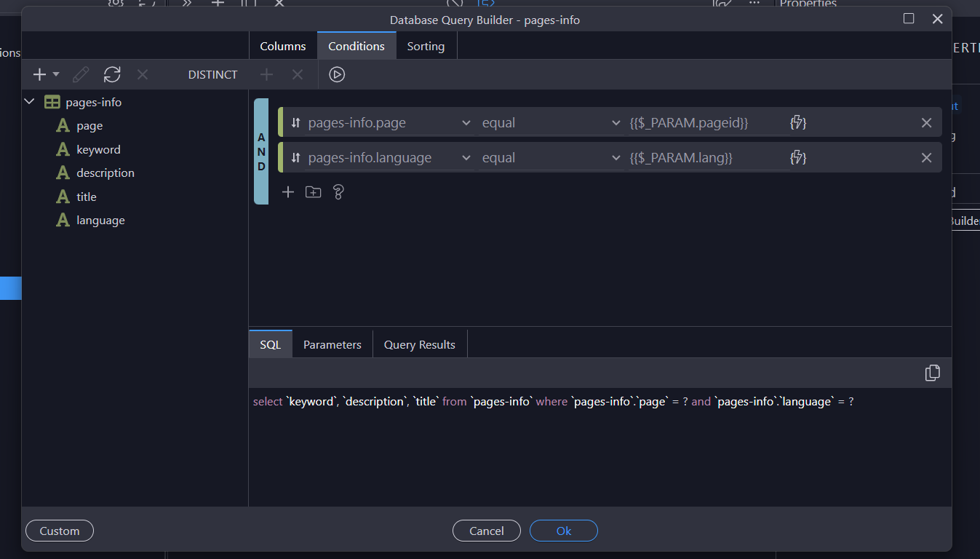Copy the SQL query to clipboard

point(932,373)
